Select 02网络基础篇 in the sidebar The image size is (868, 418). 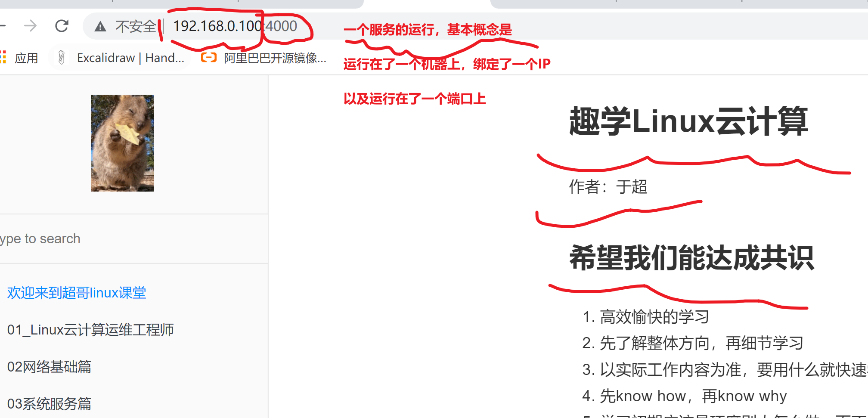(49, 367)
